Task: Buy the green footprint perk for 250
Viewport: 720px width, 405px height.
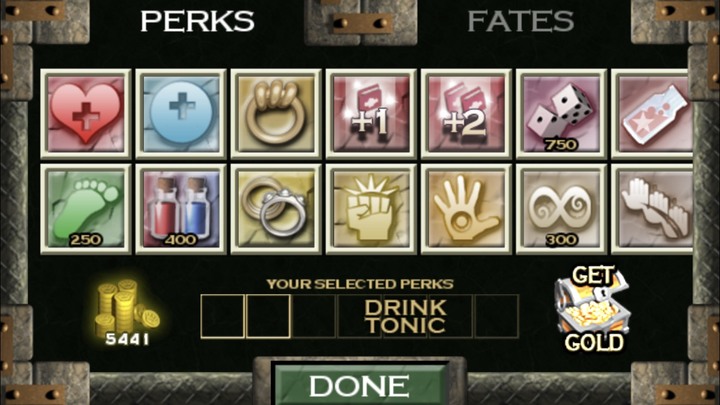Action: click(86, 209)
